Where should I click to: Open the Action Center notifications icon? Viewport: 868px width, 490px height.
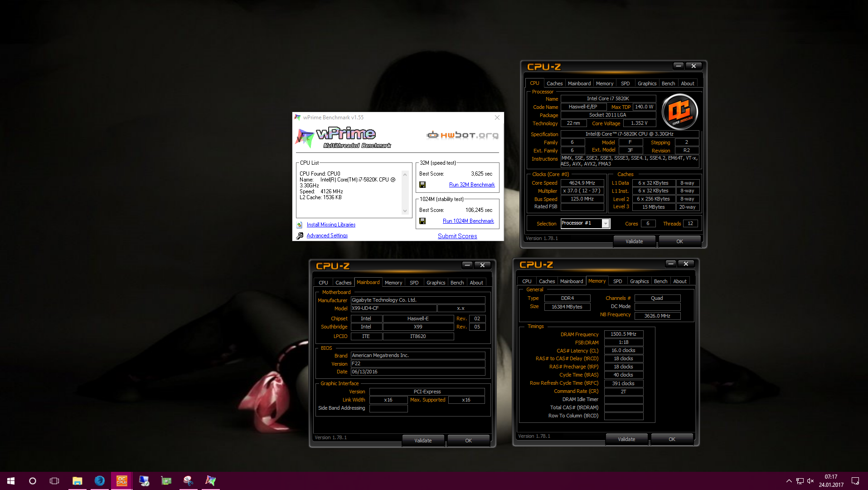(x=855, y=481)
